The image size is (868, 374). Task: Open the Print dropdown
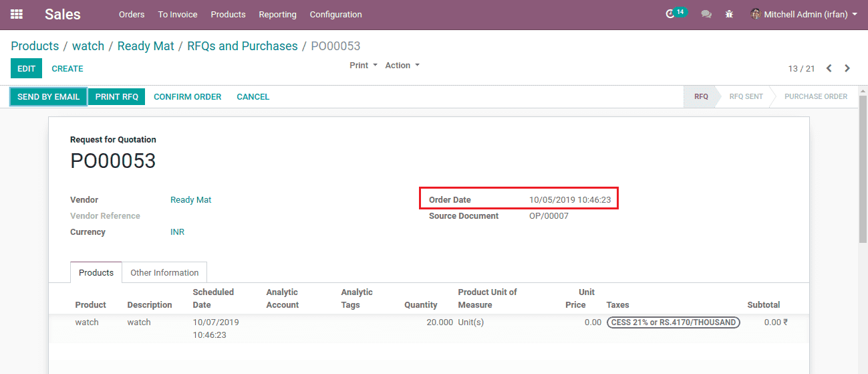pyautogui.click(x=364, y=66)
